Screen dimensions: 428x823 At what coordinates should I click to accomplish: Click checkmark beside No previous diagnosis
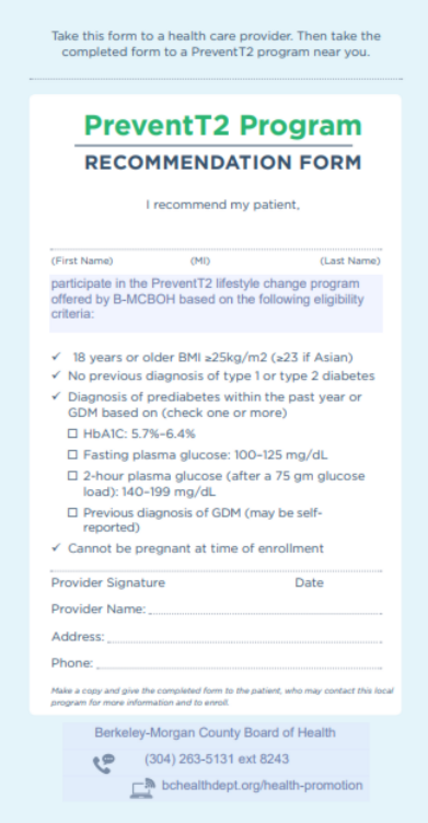pos(56,376)
